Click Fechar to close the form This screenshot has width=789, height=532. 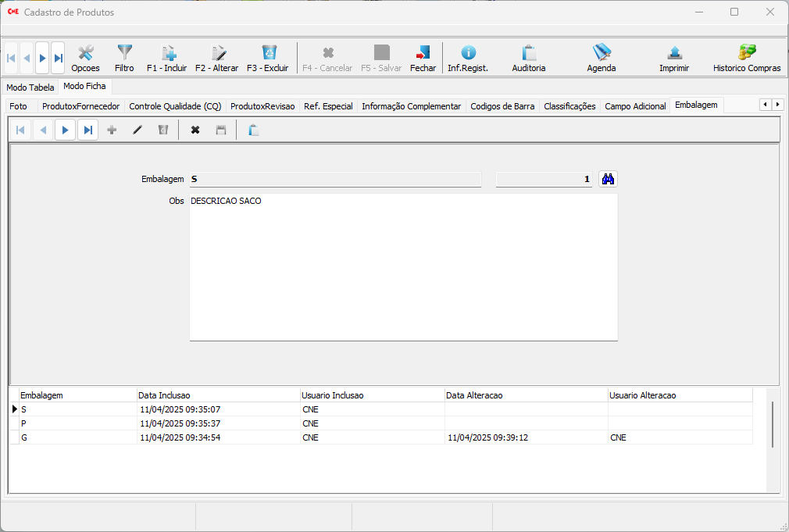pyautogui.click(x=423, y=59)
